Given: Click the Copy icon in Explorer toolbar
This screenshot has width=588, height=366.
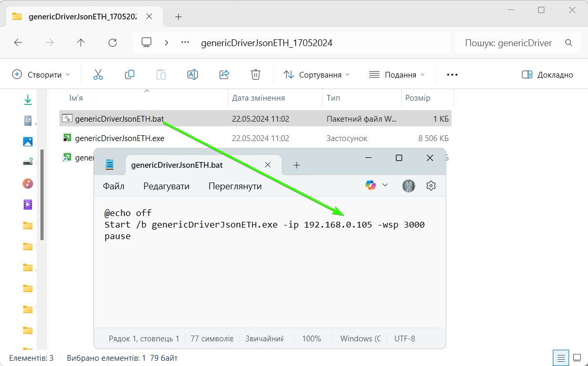Looking at the screenshot, I should (x=130, y=74).
